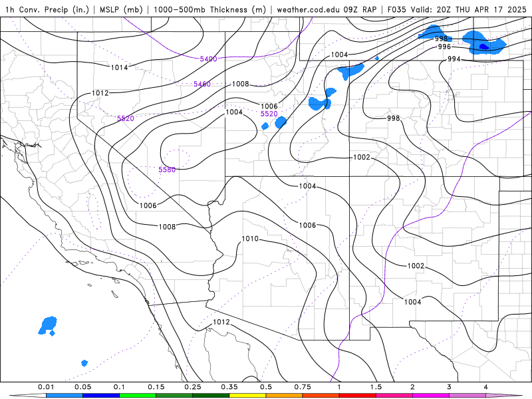This screenshot has width=532, height=399.
Task: Click the purple 5400 thickness label
Action: pos(208,59)
